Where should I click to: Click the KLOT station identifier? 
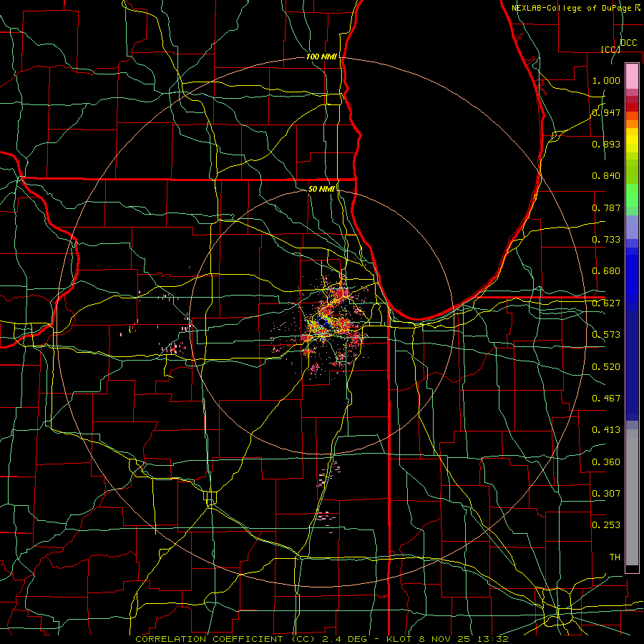tap(399, 639)
